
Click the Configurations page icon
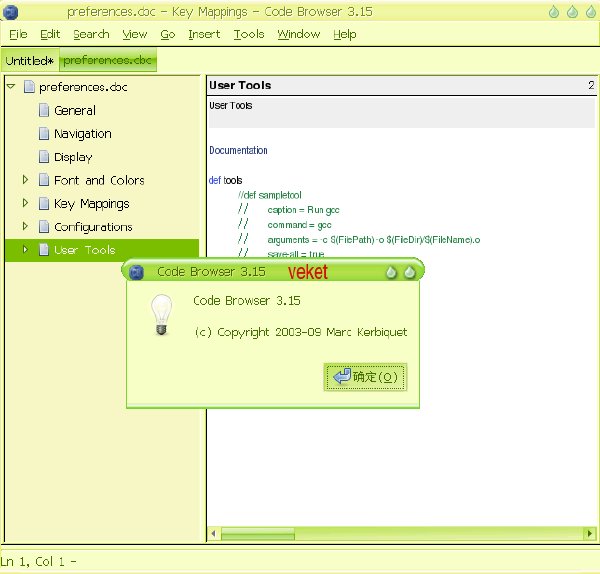[44, 227]
